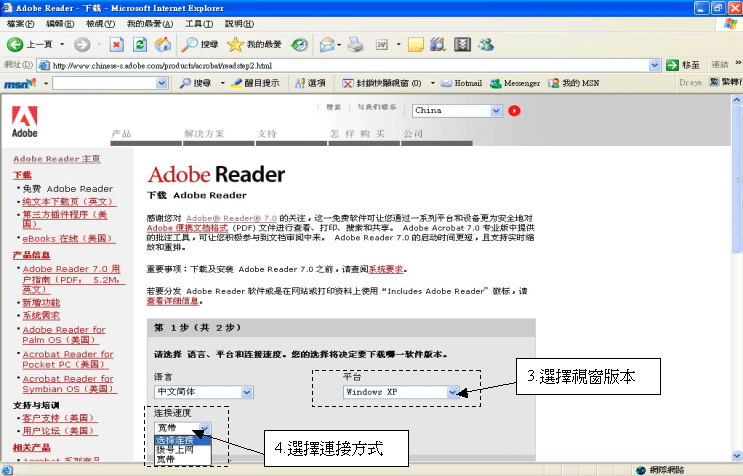Click the Adobe logo
Image resolution: width=743 pixels, height=476 pixels.
click(25, 122)
